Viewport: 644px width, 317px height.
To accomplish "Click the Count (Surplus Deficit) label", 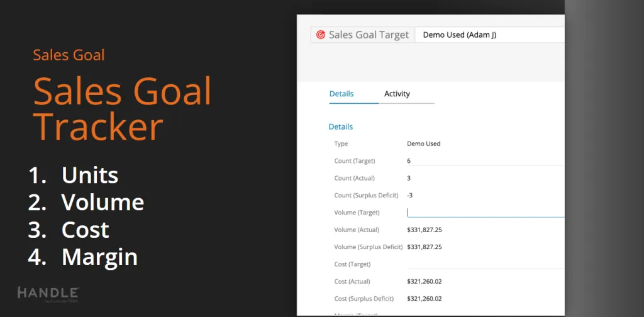I will [366, 196].
